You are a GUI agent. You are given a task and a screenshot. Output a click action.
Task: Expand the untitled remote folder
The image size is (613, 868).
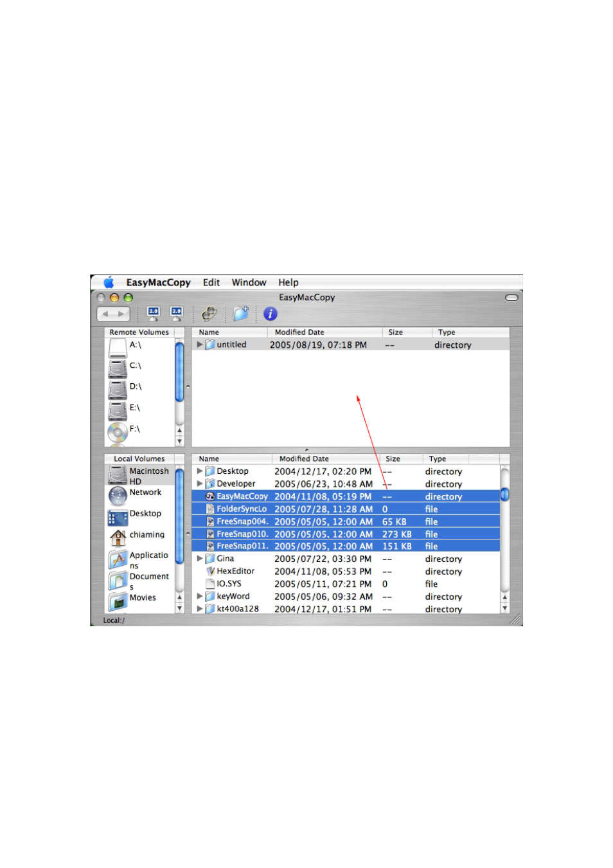click(200, 345)
